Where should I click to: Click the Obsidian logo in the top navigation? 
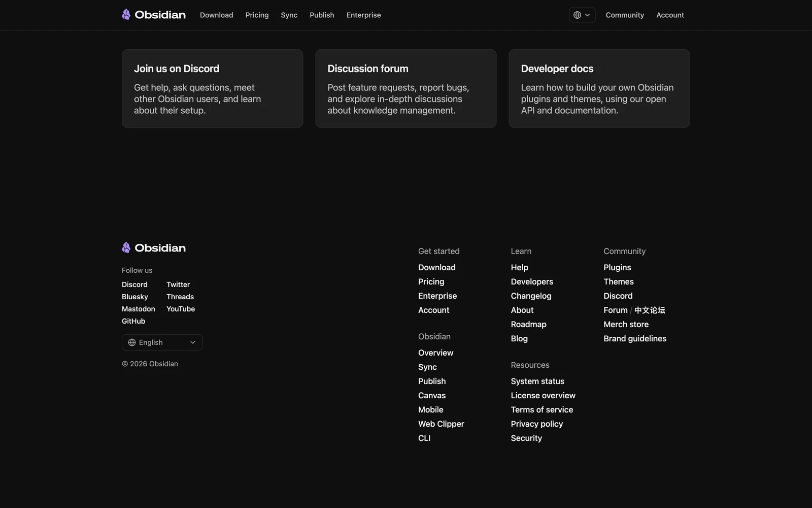[x=154, y=15]
